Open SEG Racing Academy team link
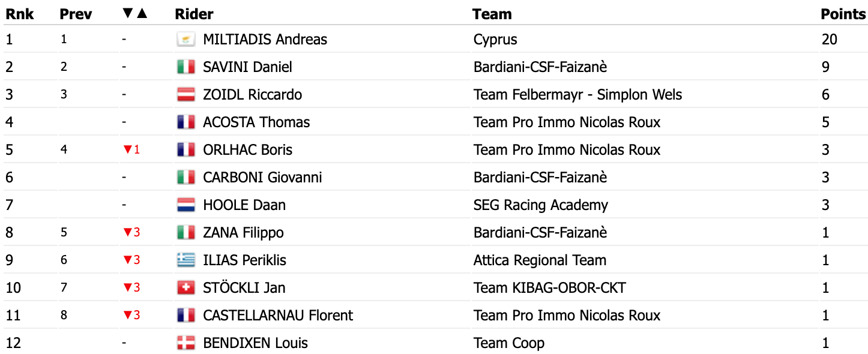The image size is (868, 354). pyautogui.click(x=541, y=205)
